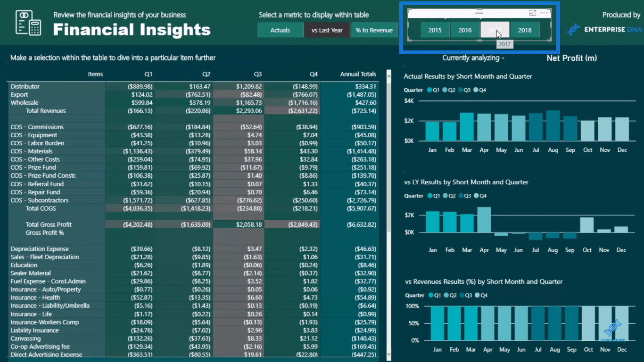Select COS - Equipment row
644x362 pixels.
tap(193, 135)
